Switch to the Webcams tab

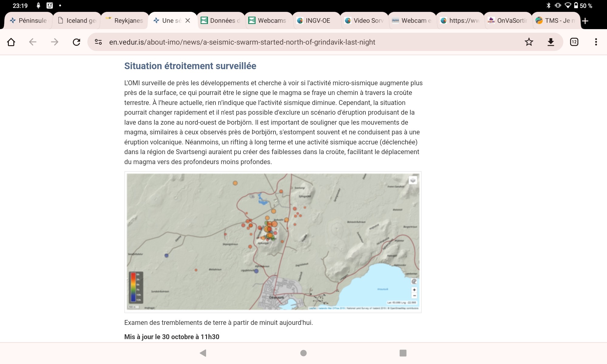click(x=269, y=21)
